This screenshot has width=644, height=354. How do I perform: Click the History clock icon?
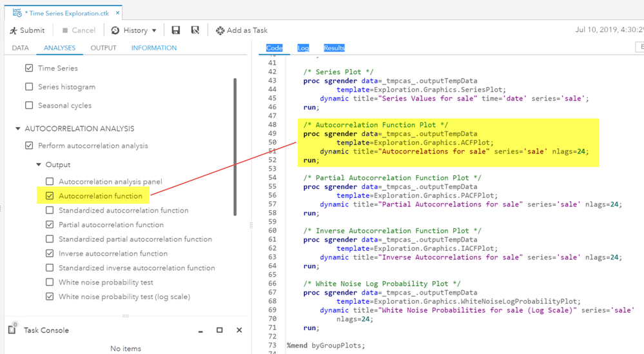pos(115,30)
